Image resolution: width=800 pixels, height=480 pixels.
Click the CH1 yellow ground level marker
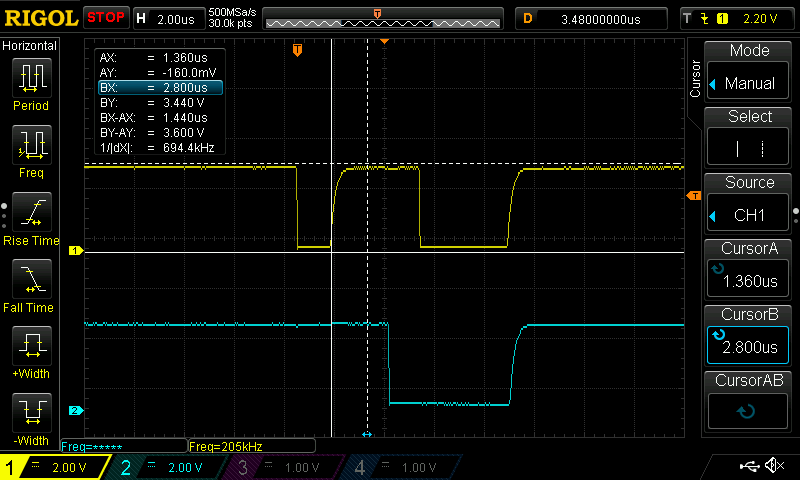pos(76,250)
